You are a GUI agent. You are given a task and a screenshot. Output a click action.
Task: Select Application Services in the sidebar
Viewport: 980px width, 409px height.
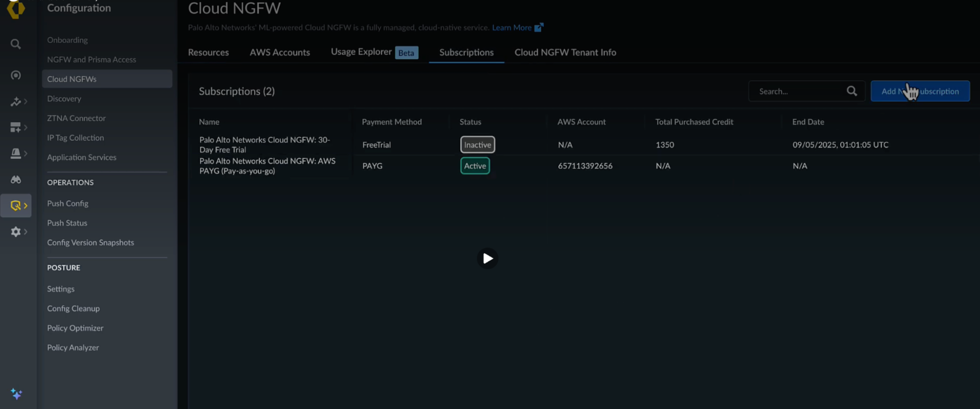pos(82,158)
